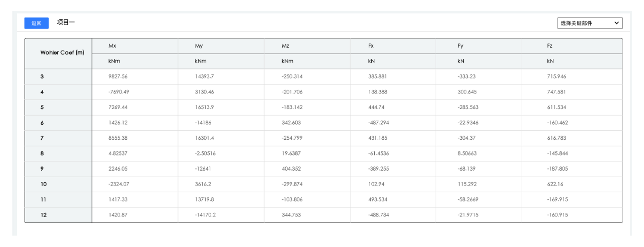Click Fx value 493.534 in row 11
The height and width of the screenshot is (247, 644).
pos(377,199)
